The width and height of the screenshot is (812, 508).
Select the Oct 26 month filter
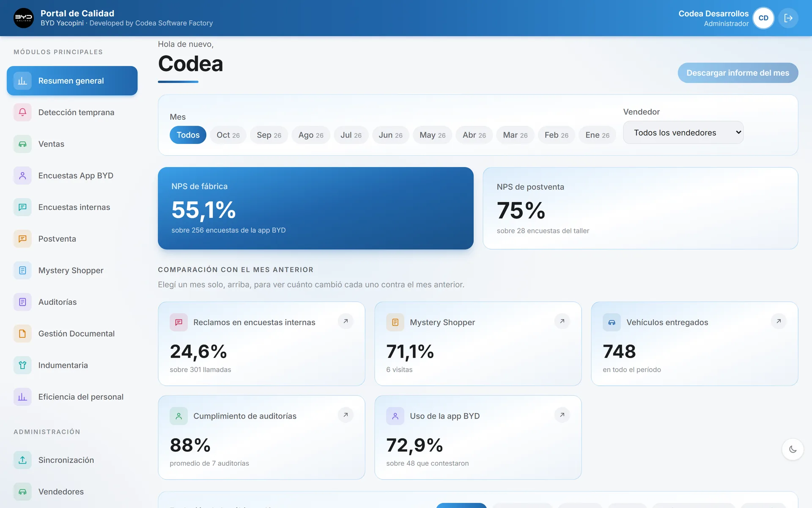228,135
